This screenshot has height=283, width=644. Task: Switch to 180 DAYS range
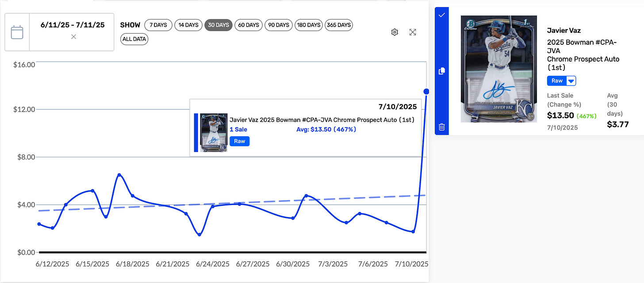point(309,25)
